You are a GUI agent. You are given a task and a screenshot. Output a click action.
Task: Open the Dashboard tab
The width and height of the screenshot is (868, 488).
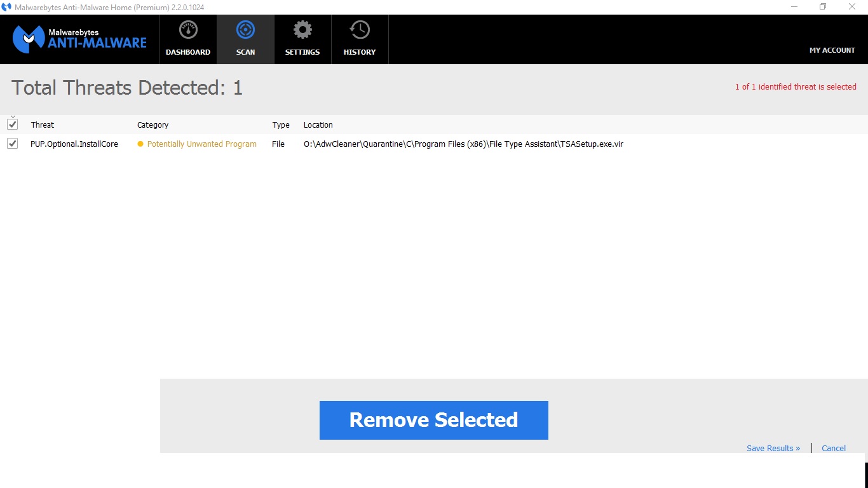pyautogui.click(x=188, y=39)
